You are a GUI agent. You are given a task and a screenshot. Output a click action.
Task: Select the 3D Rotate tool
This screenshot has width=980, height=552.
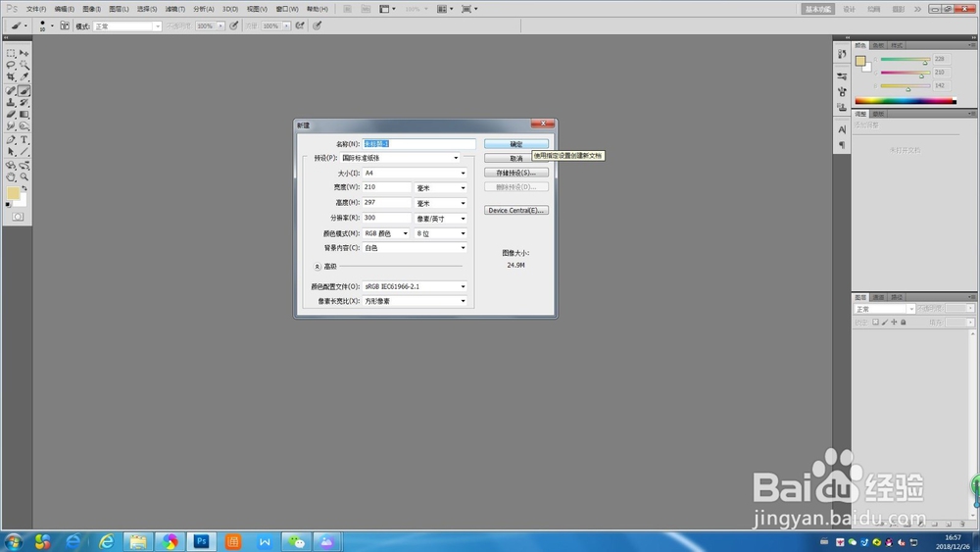[11, 166]
